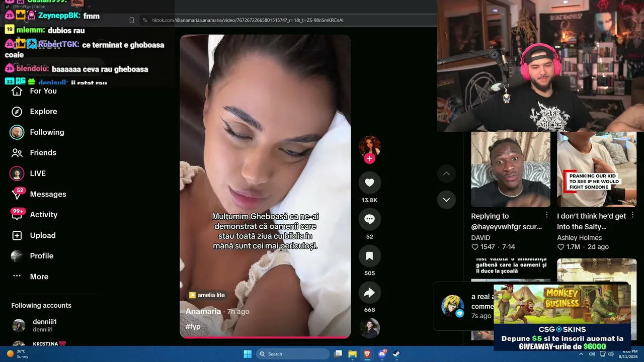The image size is (644, 362).
Task: Open the CSG Skins giveaway banner
Action: pyautogui.click(x=561, y=338)
